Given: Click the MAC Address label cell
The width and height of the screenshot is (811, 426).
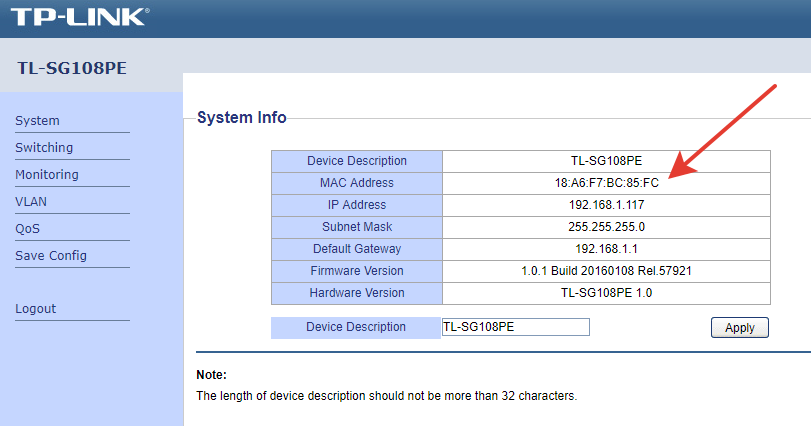Looking at the screenshot, I should (x=356, y=183).
